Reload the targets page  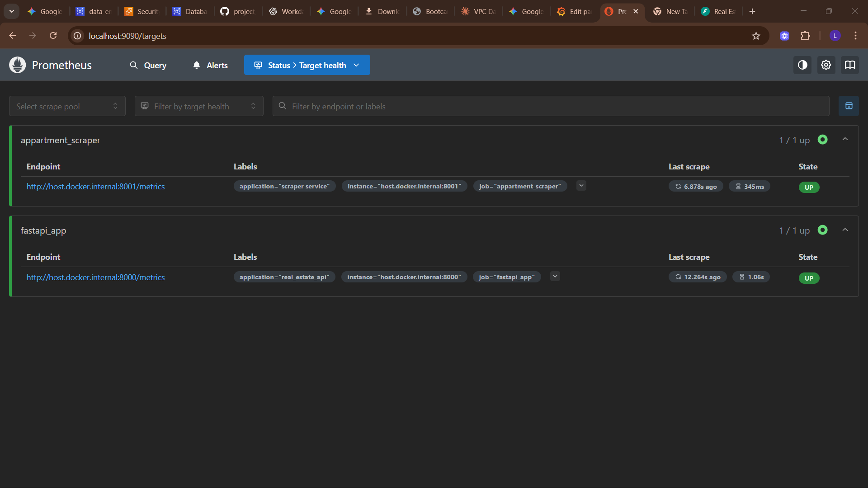53,36
